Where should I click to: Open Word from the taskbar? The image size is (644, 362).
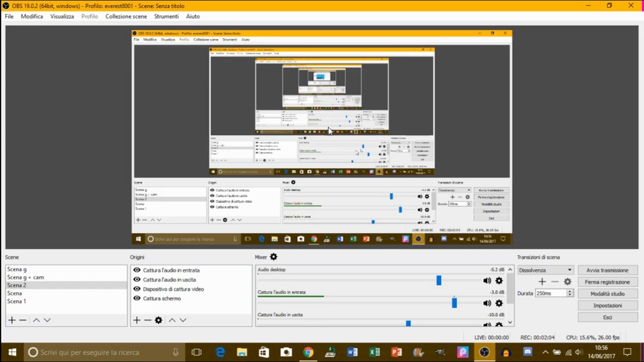point(352,352)
